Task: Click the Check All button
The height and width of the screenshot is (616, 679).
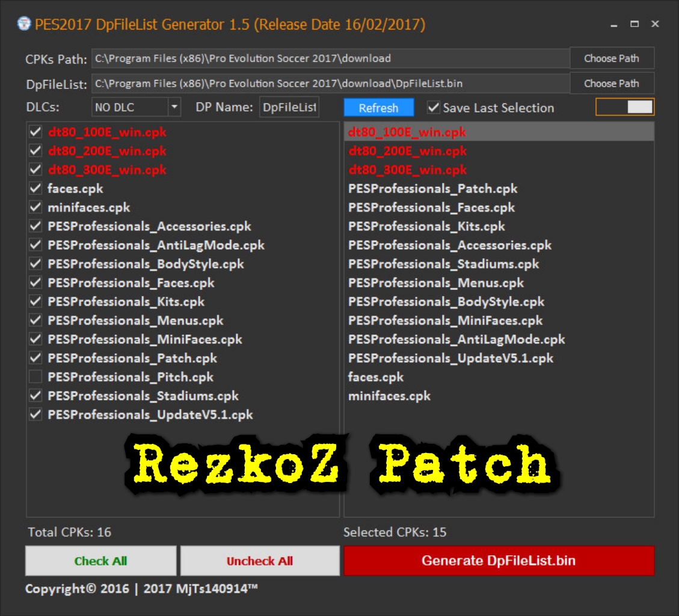Action: tap(100, 561)
